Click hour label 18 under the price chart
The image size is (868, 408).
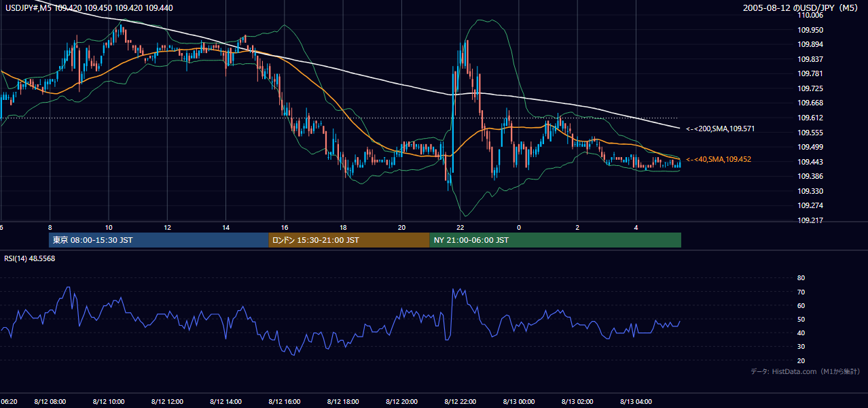tap(343, 227)
